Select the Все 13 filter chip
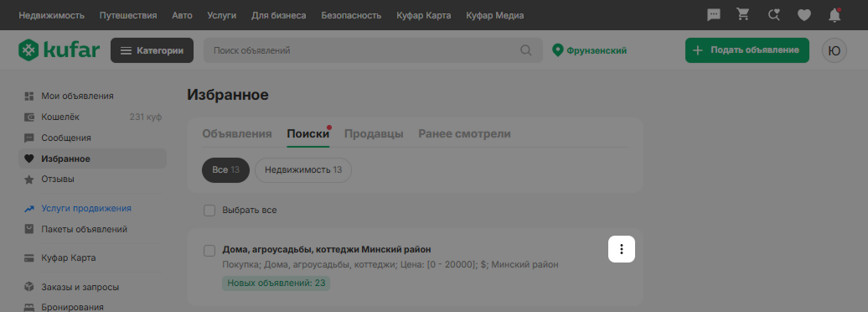 [225, 170]
